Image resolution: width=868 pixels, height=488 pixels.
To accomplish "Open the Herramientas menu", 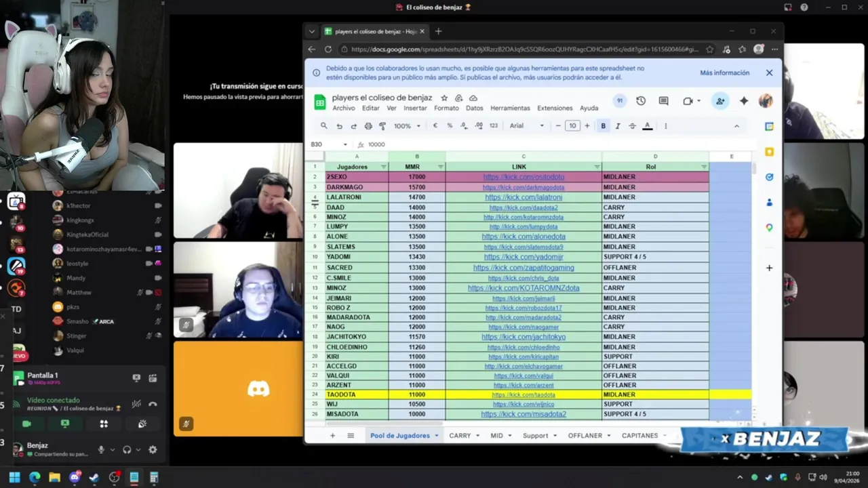I will click(x=510, y=108).
